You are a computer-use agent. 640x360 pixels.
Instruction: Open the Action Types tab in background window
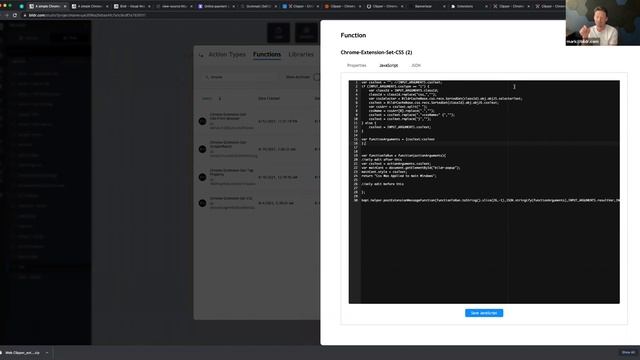coord(227,54)
